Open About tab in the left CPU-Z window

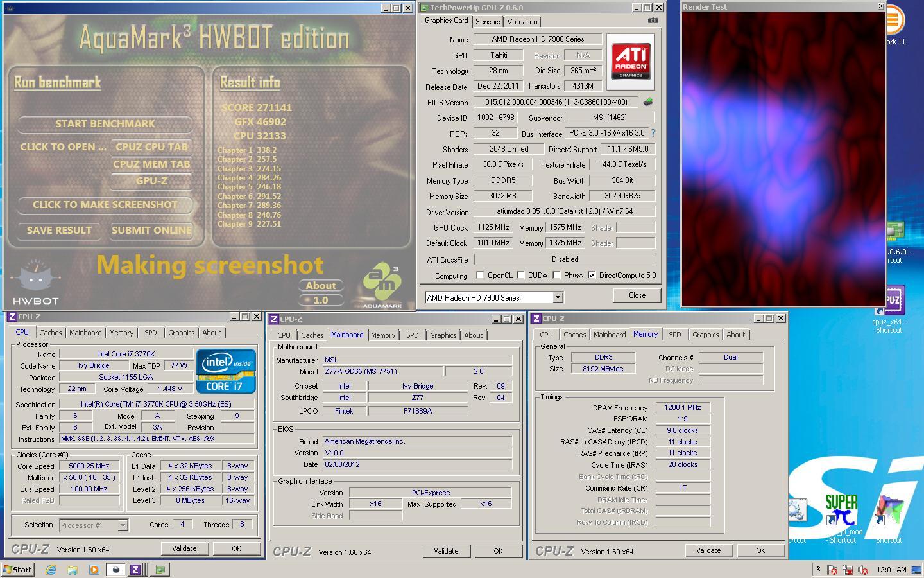(x=212, y=333)
